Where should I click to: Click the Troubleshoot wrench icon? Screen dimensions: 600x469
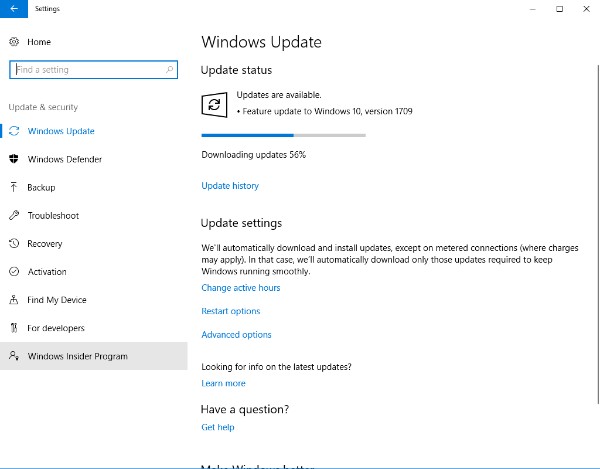tap(14, 215)
